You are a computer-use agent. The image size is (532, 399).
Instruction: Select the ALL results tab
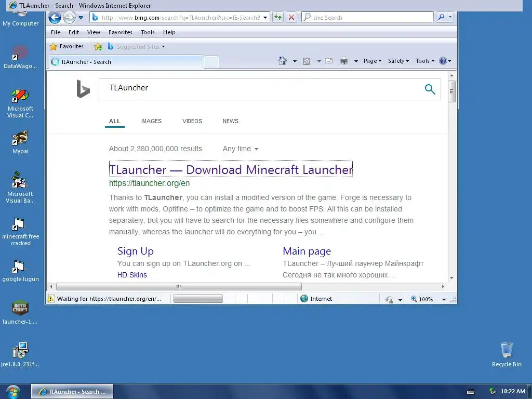click(x=115, y=121)
